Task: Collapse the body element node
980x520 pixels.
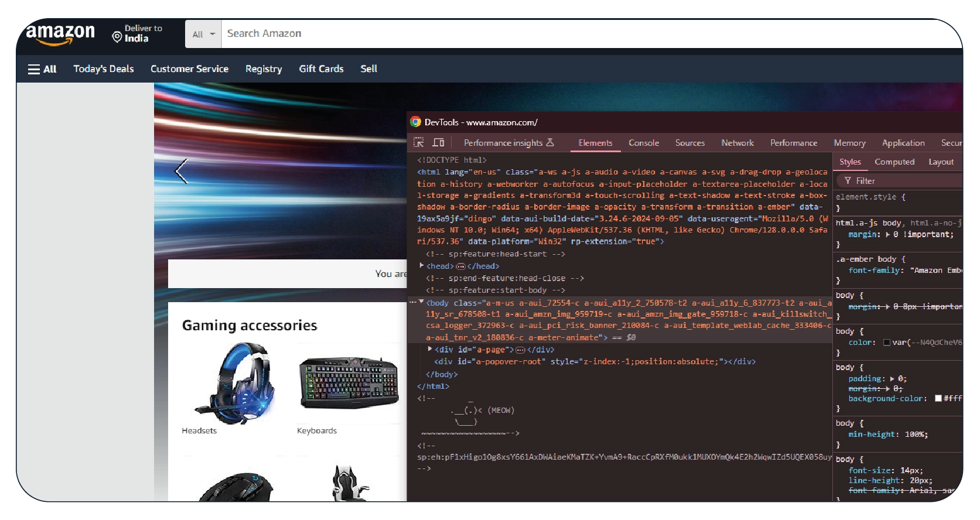Action: pos(421,302)
